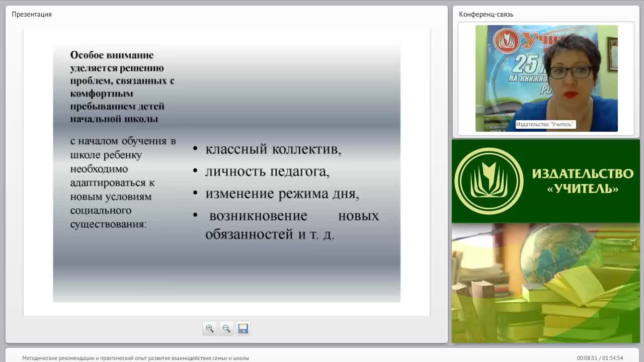Click the Издательство «Учитель» logo banner
Viewport: 644px width, 362px height.
(546, 181)
